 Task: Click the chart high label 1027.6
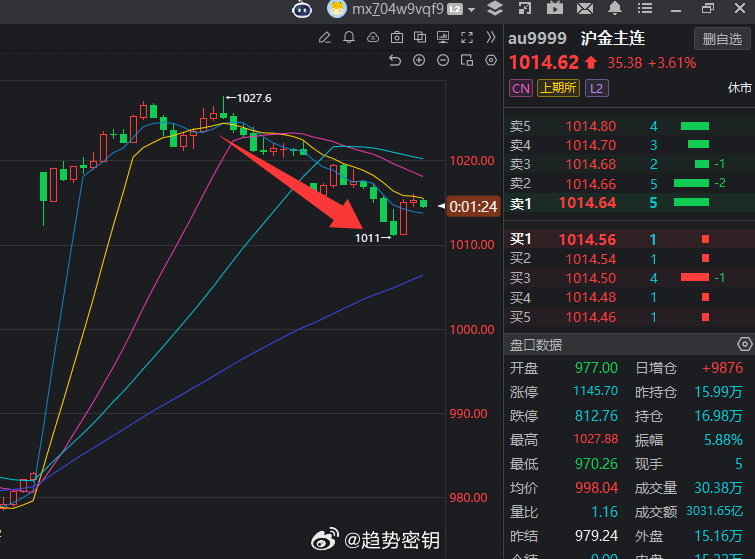254,98
